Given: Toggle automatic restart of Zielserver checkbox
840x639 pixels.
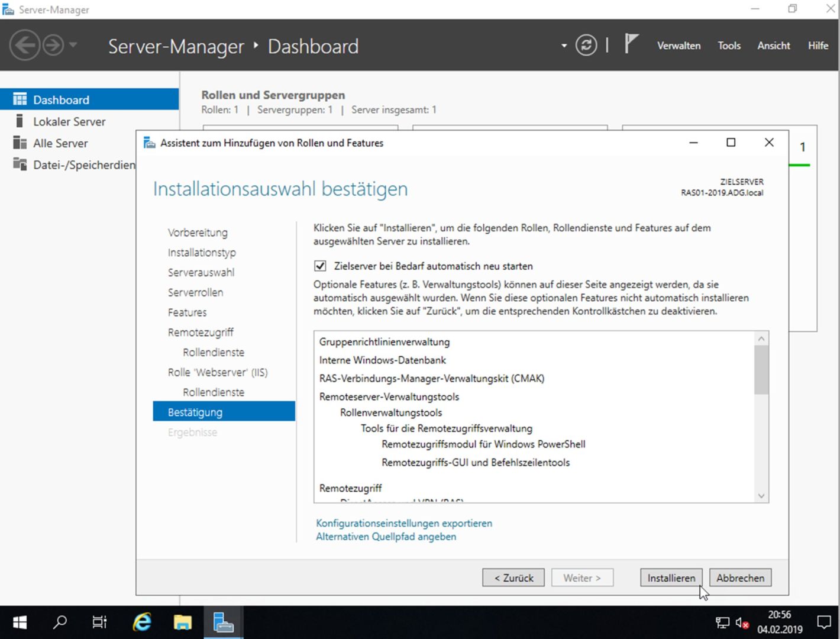Looking at the screenshot, I should [320, 266].
